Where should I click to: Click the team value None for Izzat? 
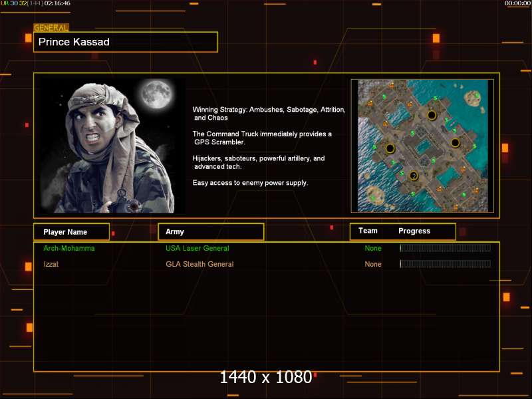point(373,264)
